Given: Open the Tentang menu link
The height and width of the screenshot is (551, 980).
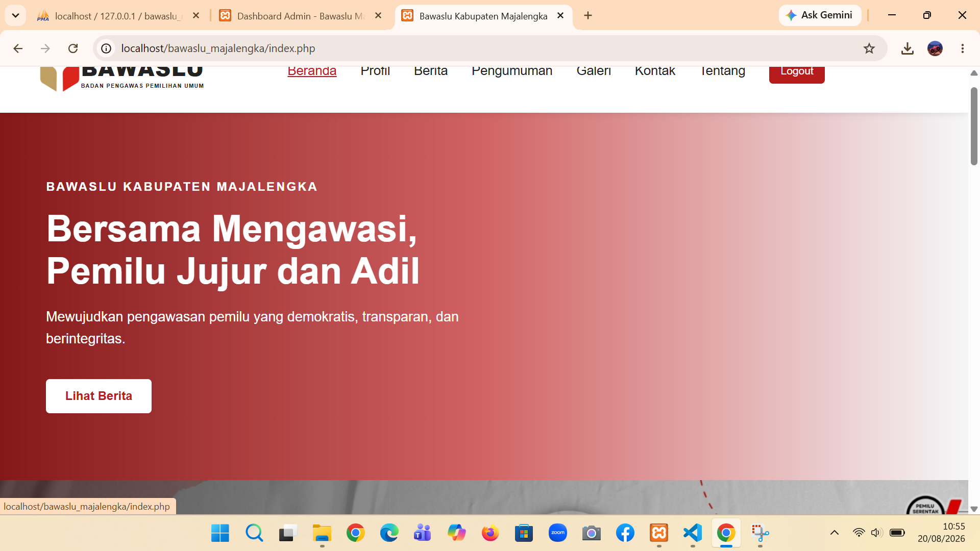Looking at the screenshot, I should [722, 71].
